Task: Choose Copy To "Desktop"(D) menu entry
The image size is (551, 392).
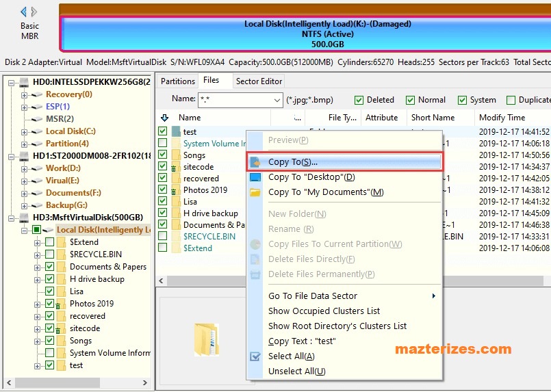Action: tap(344, 177)
